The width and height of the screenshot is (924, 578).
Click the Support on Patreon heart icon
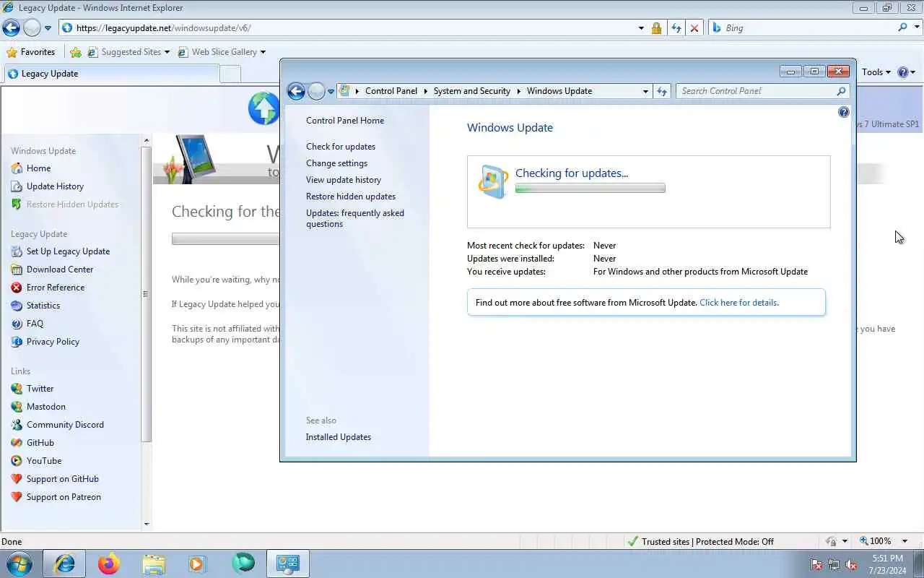coord(17,497)
